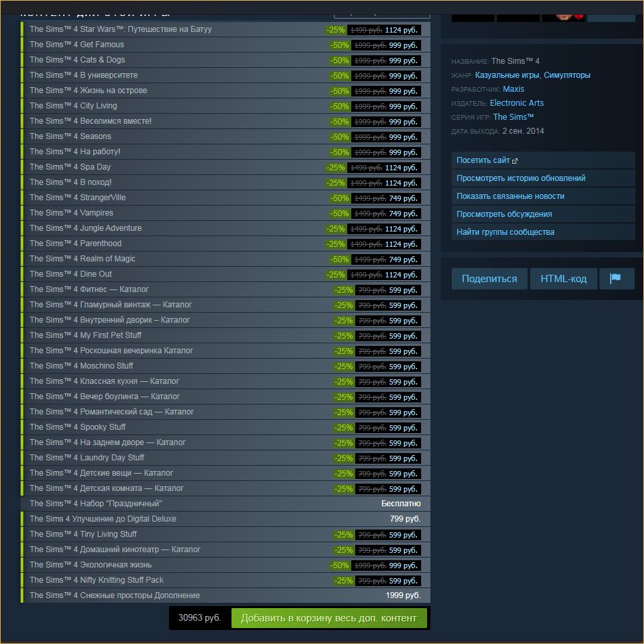Select The Sims 4 Laundry Day Stuff row
The height and width of the screenshot is (644, 644).
pyautogui.click(x=226, y=458)
